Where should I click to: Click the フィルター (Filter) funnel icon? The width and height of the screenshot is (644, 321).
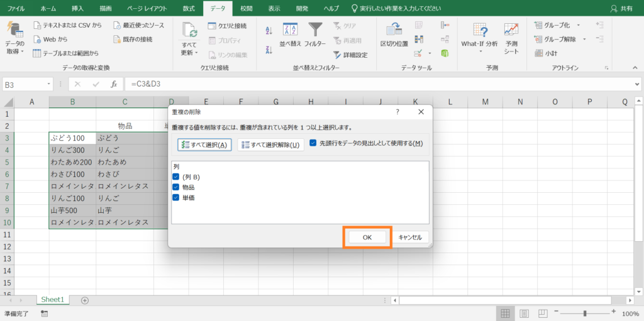point(315,31)
